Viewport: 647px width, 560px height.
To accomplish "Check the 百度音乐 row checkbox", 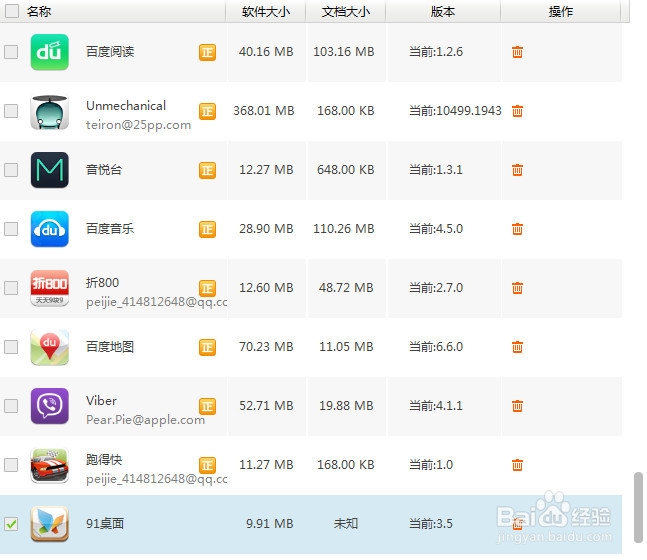I will tap(11, 229).
